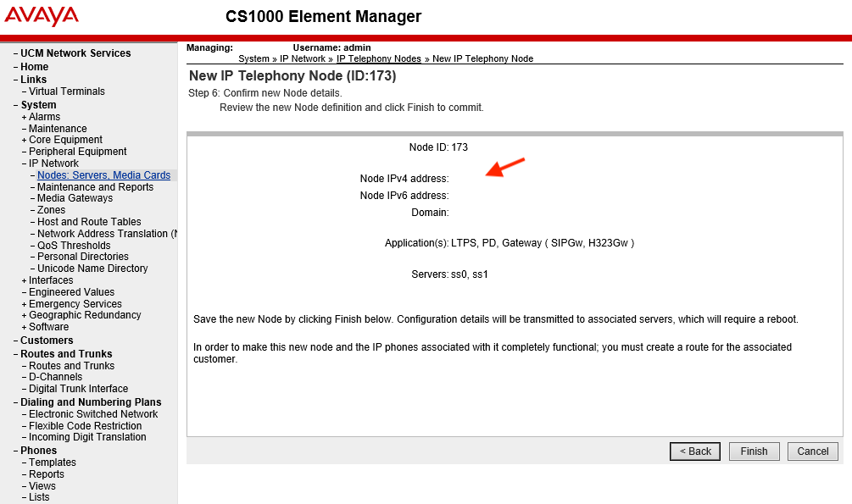Open Network Address Translation
This screenshot has width=852, height=504.
tap(107, 234)
